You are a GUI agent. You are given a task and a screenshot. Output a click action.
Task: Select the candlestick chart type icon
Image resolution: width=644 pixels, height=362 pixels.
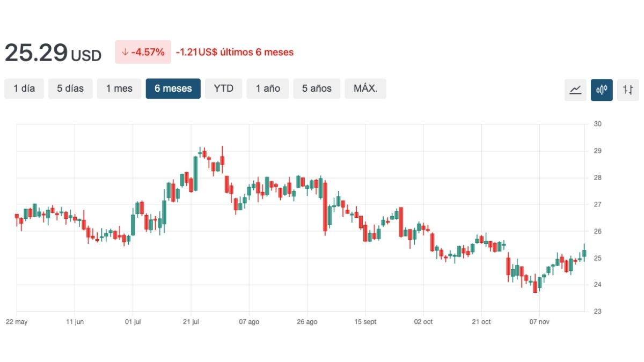pyautogui.click(x=602, y=90)
